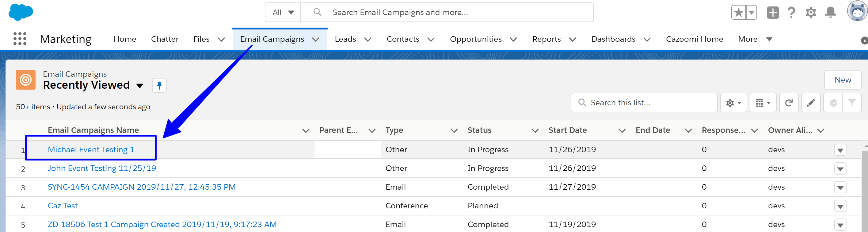Open Type column chevron menu
Image resolution: width=868 pixels, height=232 pixels.
coord(454,130)
